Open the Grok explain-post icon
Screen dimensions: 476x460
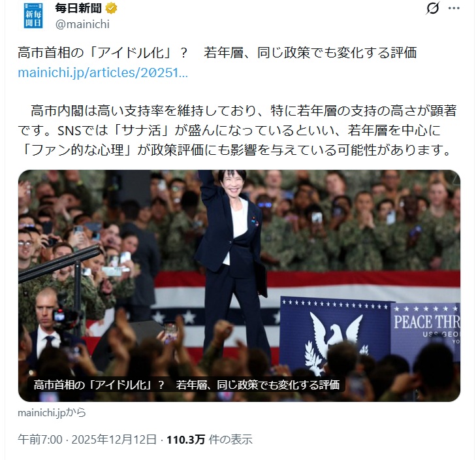(432, 8)
